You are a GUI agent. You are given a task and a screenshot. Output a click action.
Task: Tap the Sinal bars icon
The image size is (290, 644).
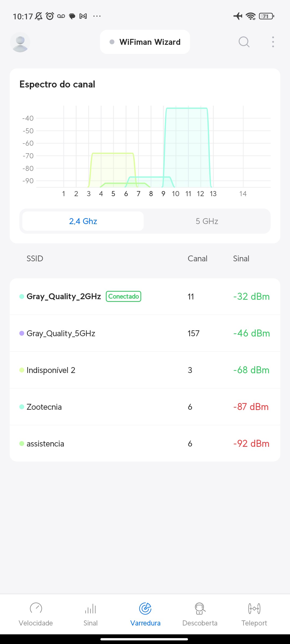pos(90,608)
